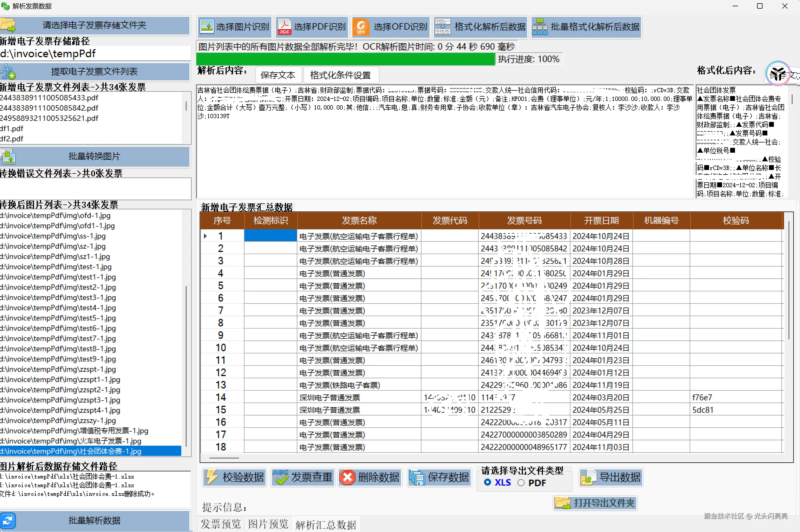Click the 发票查重 button
800x532 pixels.
coord(303,478)
